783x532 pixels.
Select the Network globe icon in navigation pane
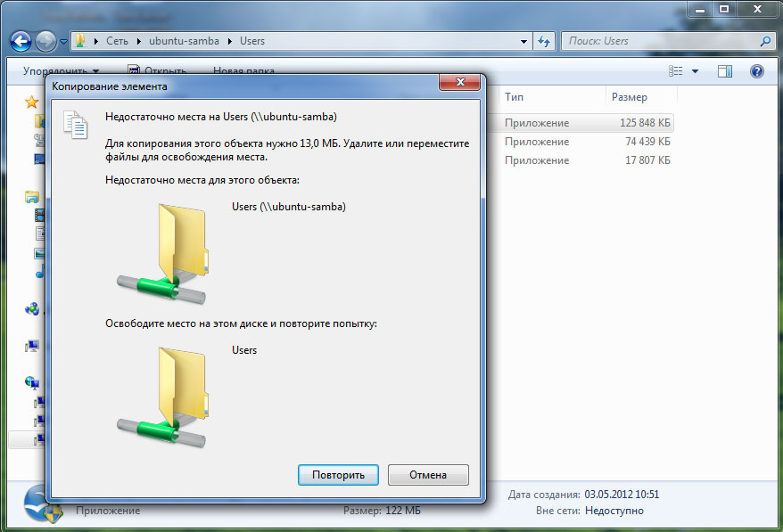click(x=32, y=383)
